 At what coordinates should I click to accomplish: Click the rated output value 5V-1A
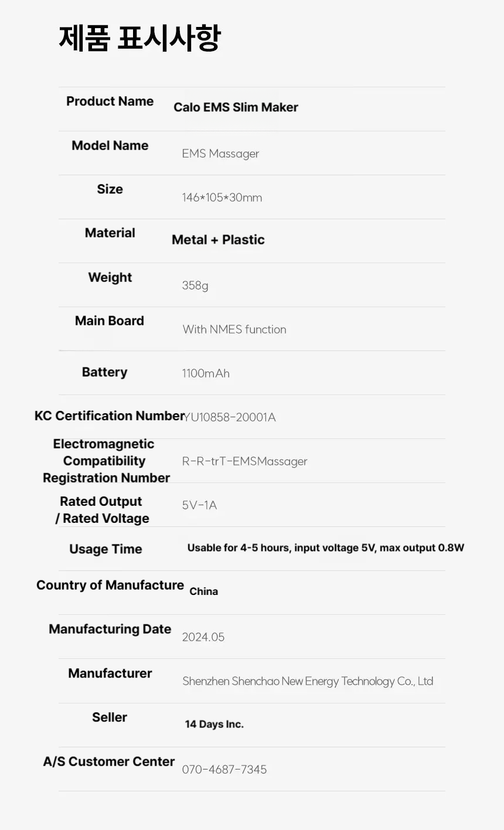pos(199,505)
